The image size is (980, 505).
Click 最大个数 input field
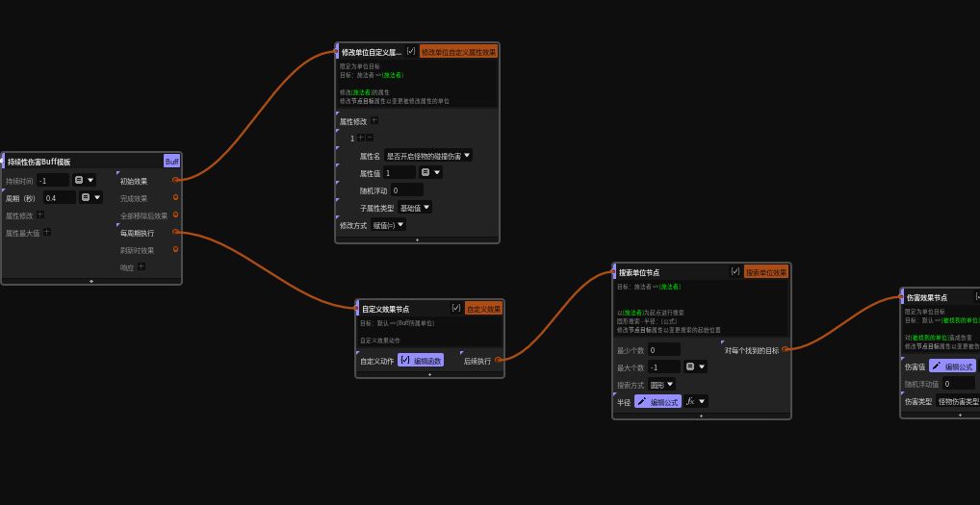tap(663, 367)
